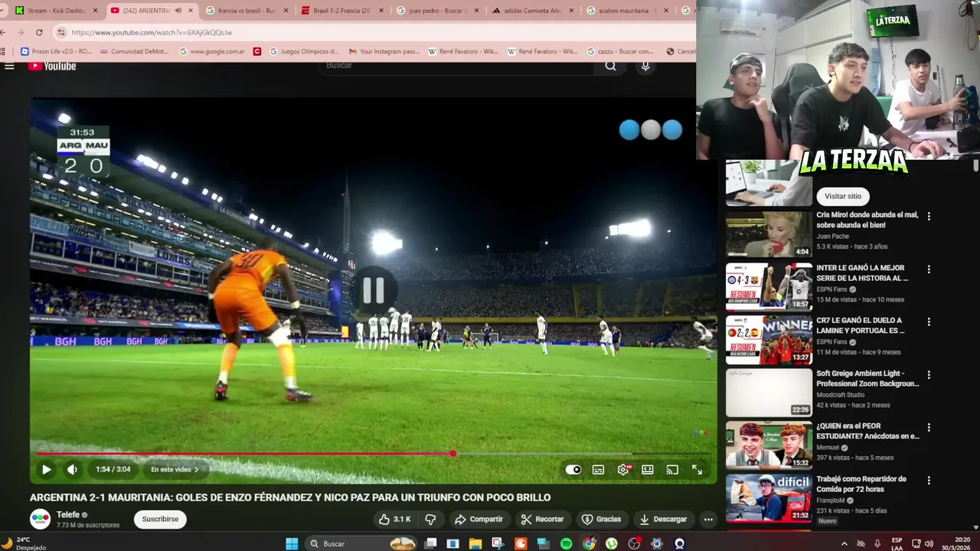The width and height of the screenshot is (980, 551).
Task: Send thanks via the Gracias button
Action: (601, 519)
